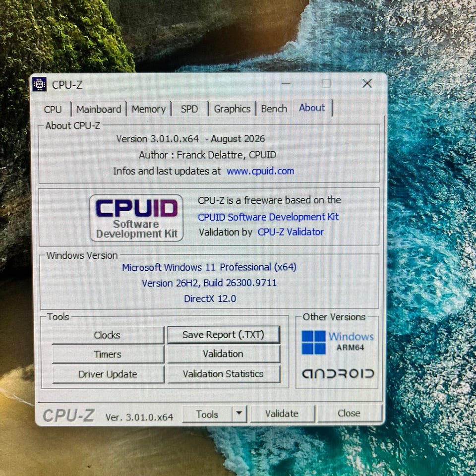Open the Memory tab
The width and height of the screenshot is (476, 476).
(x=149, y=109)
